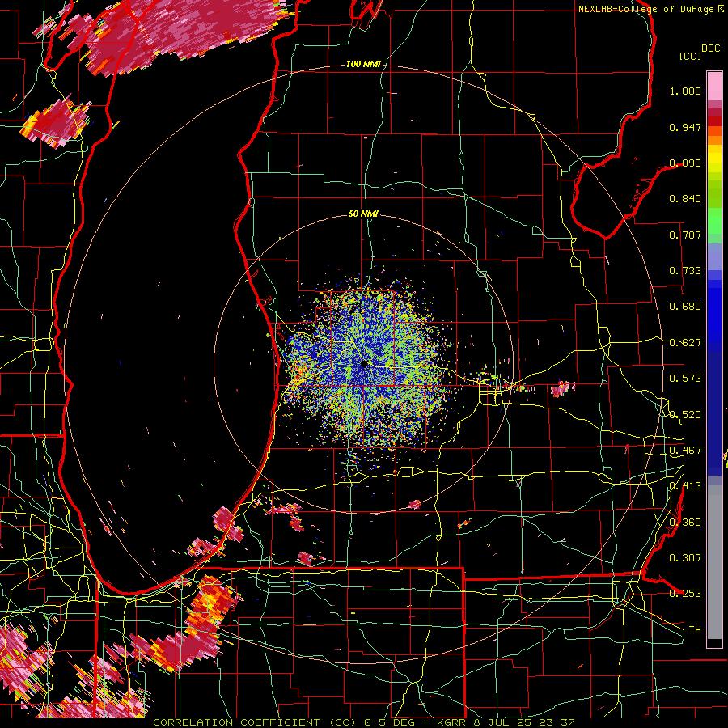Select the 0.893 scale value
728x728 pixels.
click(x=685, y=163)
